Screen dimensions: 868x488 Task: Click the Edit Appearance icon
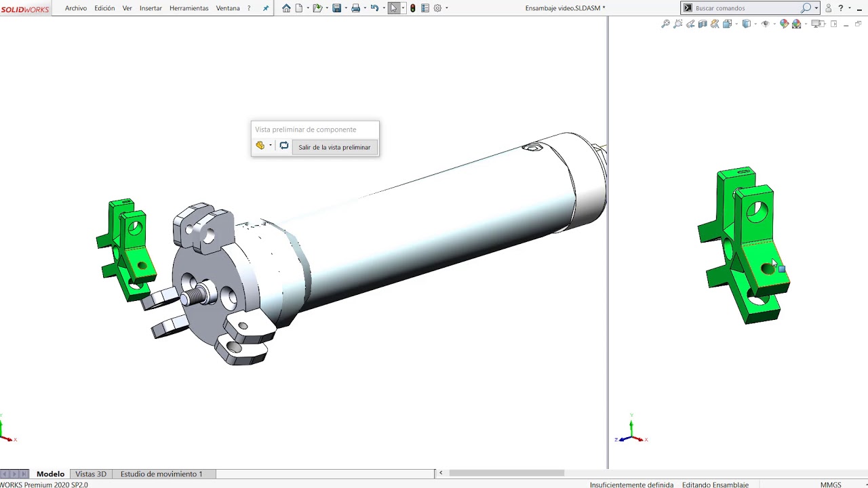tap(785, 24)
